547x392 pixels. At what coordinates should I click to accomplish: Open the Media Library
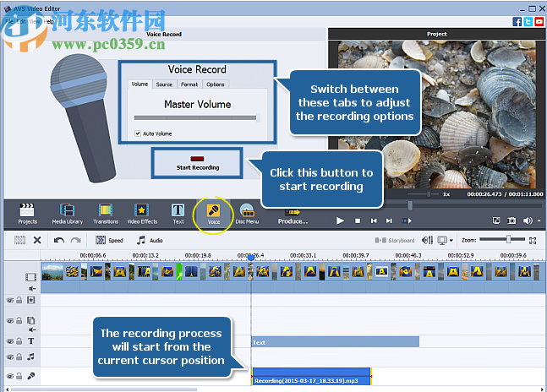click(x=68, y=214)
